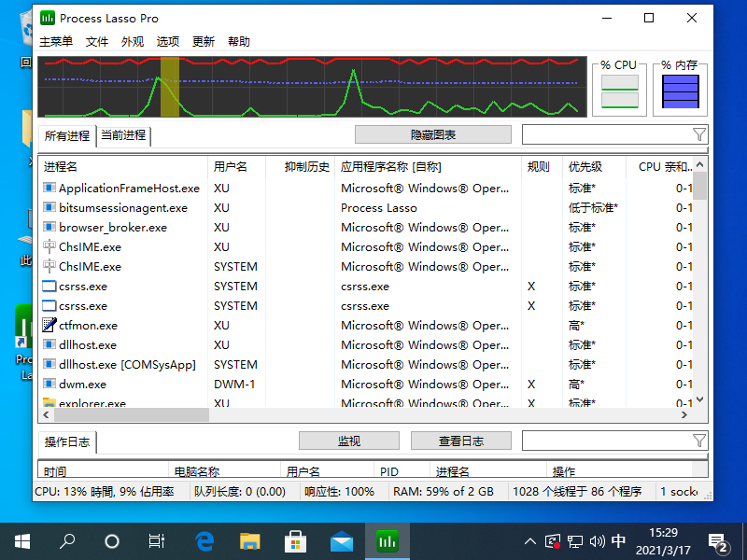Click the memory usage meter
The width and height of the screenshot is (747, 560).
tap(680, 92)
